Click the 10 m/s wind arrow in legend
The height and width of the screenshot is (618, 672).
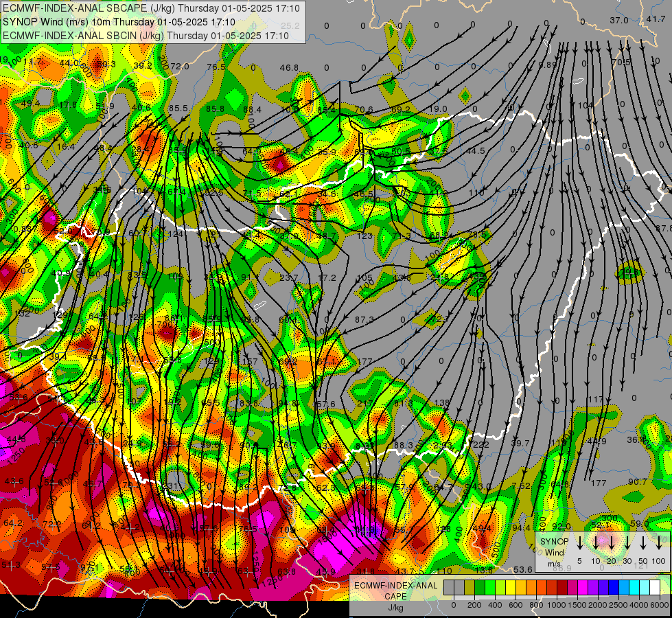pos(595,543)
